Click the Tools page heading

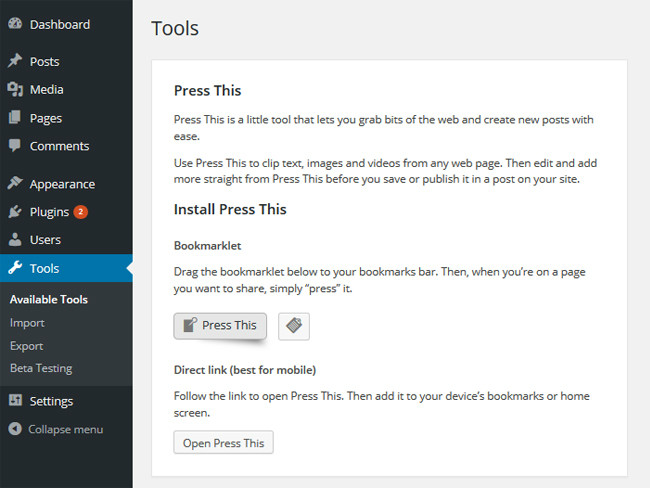click(175, 28)
